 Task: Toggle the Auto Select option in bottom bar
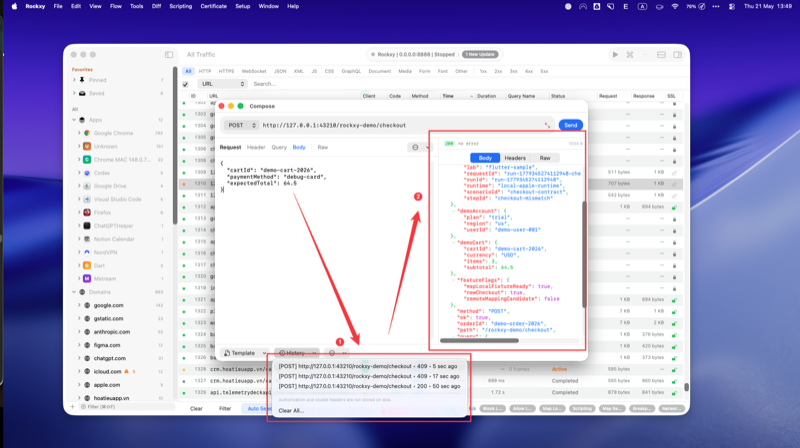[x=259, y=409]
